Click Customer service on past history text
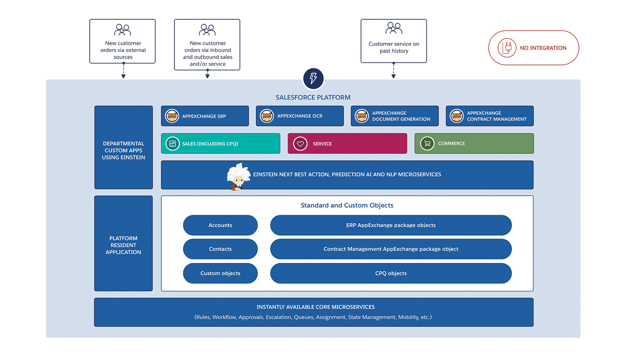 [x=394, y=47]
